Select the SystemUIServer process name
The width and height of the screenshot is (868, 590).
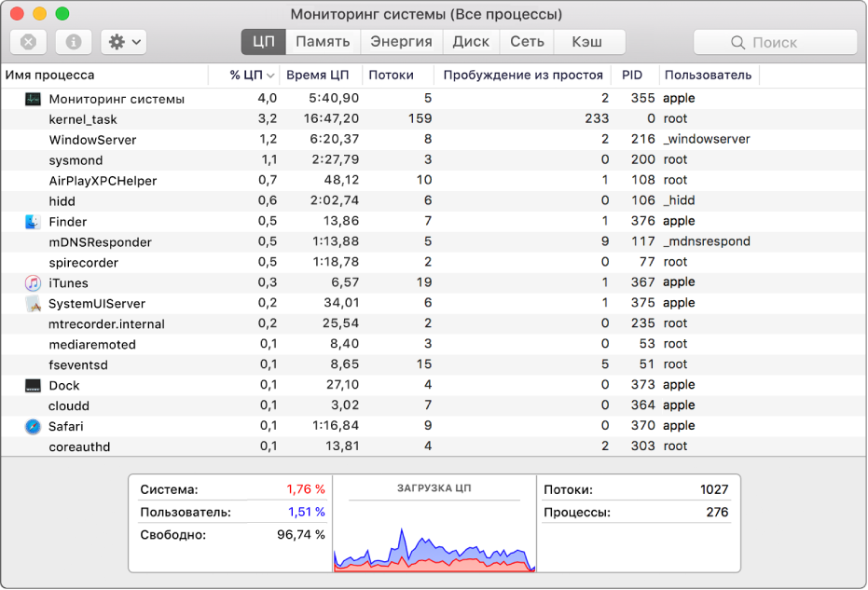click(x=97, y=304)
